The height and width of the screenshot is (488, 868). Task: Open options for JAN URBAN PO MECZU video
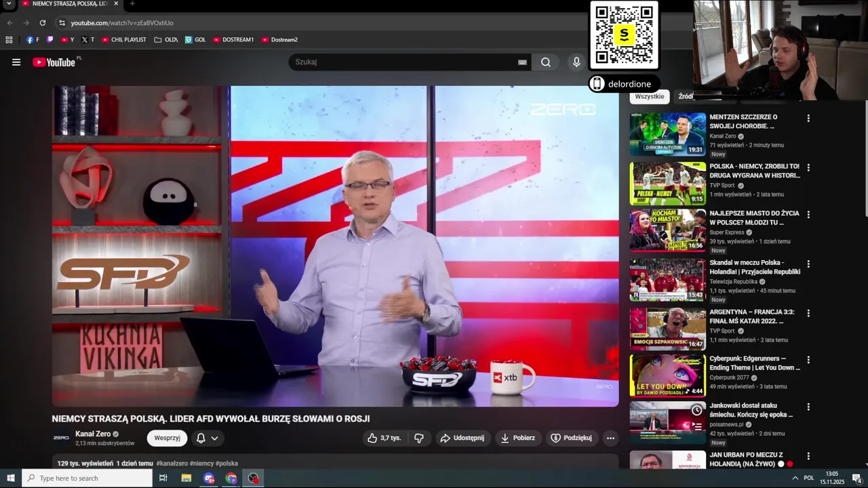(808, 456)
